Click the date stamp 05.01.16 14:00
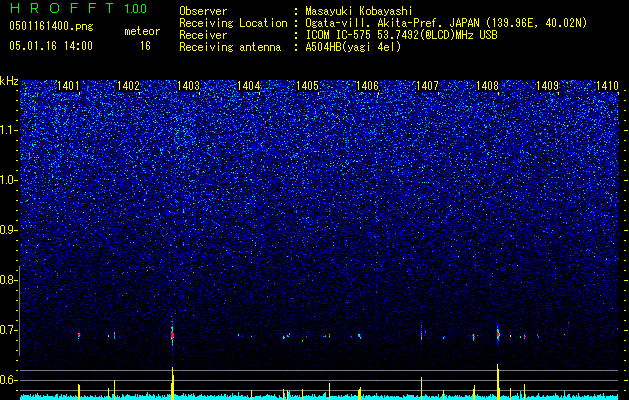The image size is (629, 400). click(51, 46)
